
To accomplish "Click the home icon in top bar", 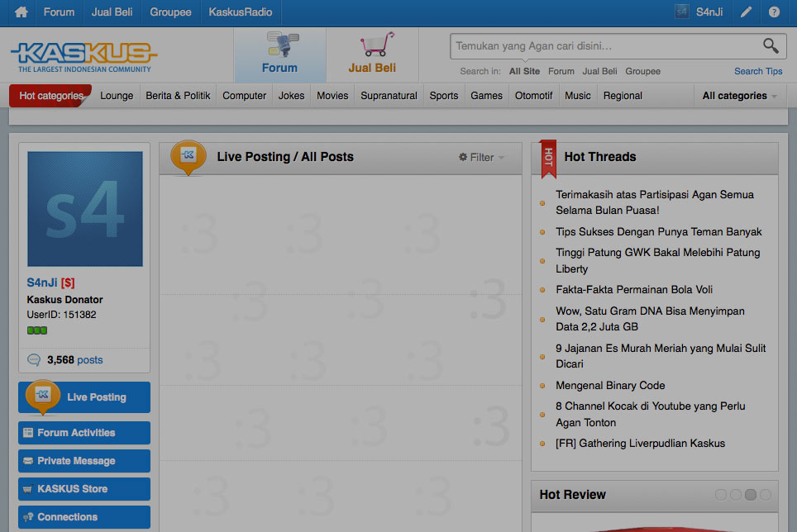I will pyautogui.click(x=21, y=12).
